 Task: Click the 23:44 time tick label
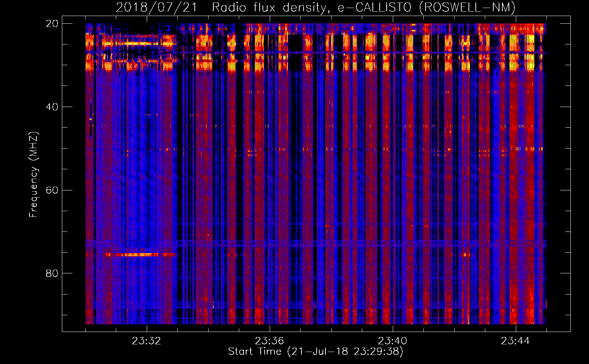tap(515, 341)
